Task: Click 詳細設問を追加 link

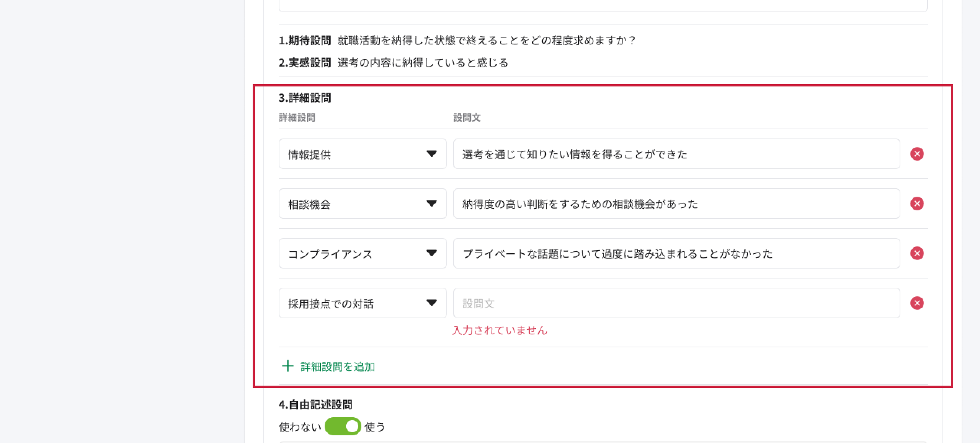Action: [x=337, y=366]
